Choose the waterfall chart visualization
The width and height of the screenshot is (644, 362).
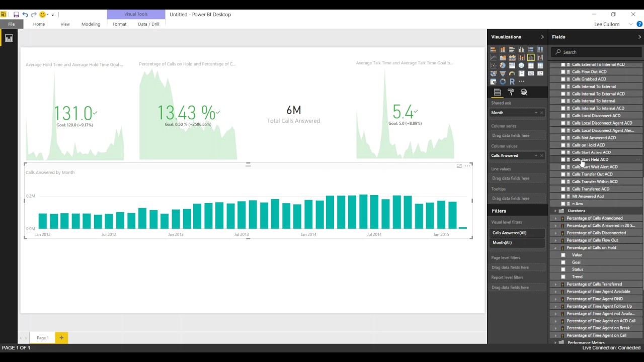540,57
